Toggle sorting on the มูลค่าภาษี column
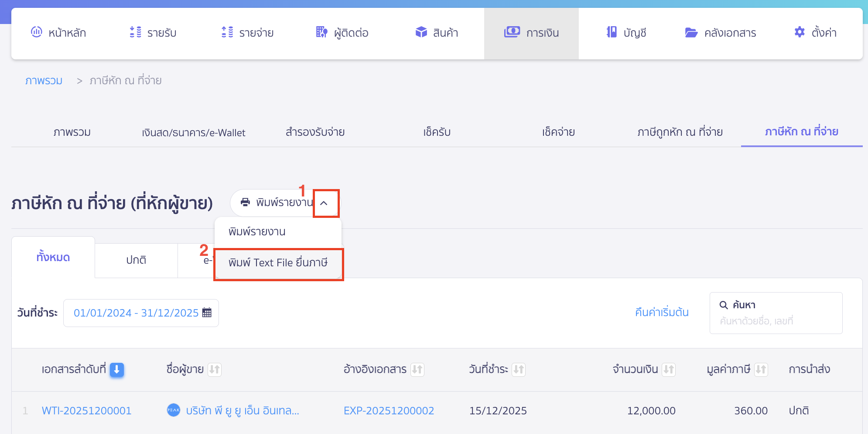This screenshot has width=868, height=434. [762, 369]
